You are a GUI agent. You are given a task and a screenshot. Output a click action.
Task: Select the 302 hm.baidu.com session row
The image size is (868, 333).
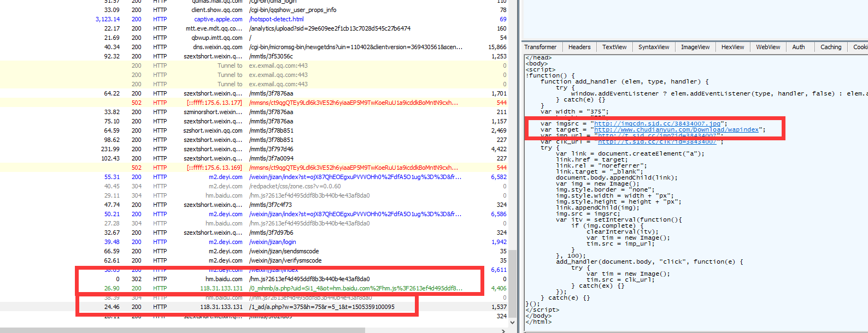tap(254, 279)
